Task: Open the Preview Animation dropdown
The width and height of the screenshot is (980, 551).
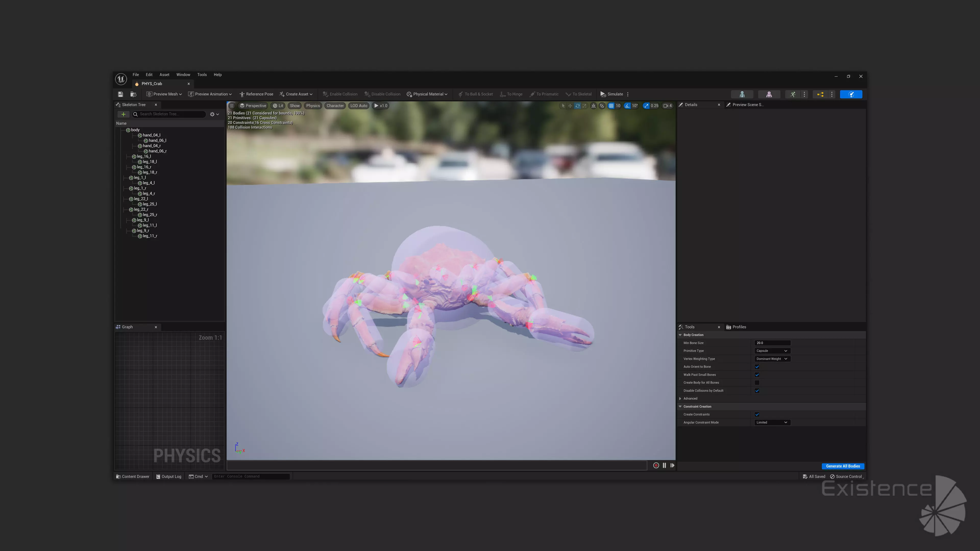Action: pyautogui.click(x=210, y=94)
